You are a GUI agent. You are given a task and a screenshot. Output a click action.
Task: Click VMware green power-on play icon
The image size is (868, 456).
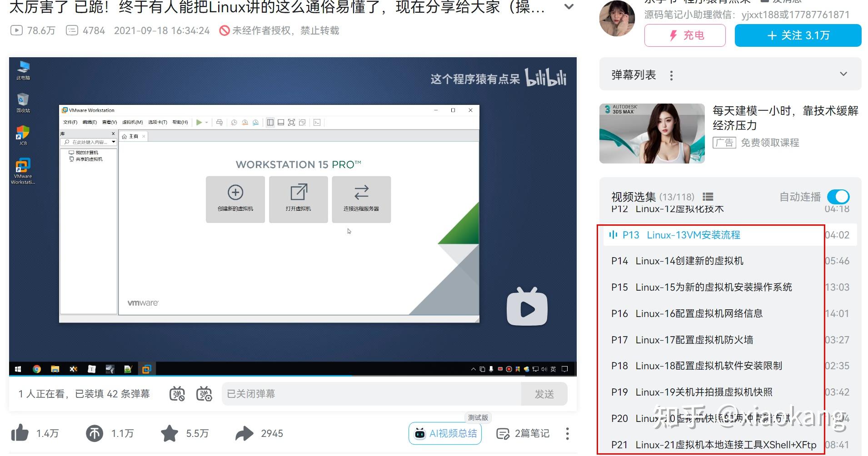[x=199, y=122]
